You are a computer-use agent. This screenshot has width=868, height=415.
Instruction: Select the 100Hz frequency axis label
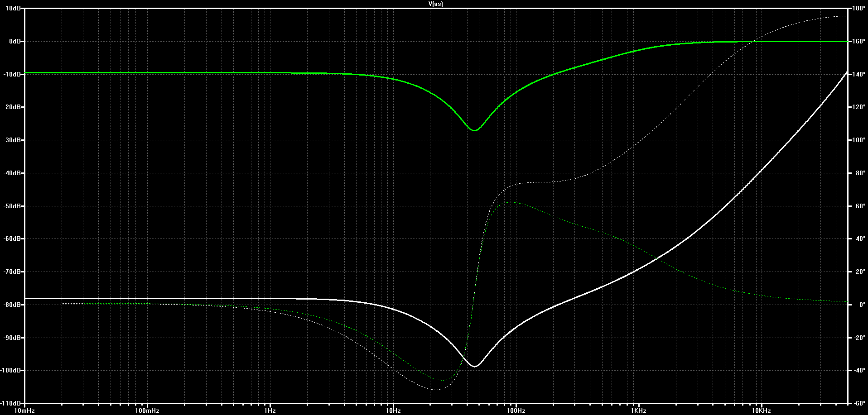[x=516, y=411]
